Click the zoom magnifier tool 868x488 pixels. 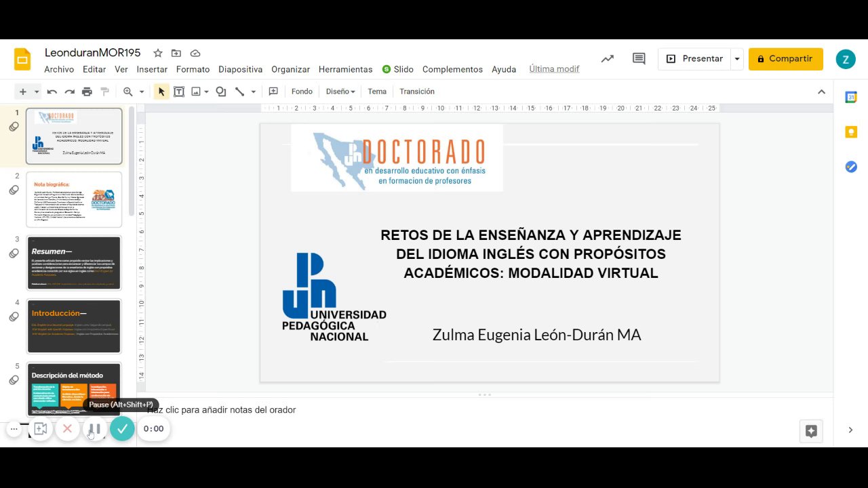click(x=127, y=91)
